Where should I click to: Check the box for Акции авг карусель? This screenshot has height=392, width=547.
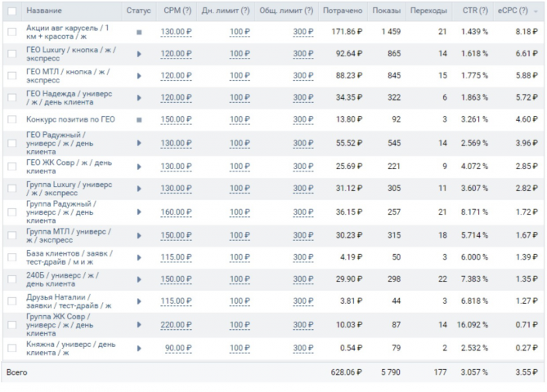12,32
